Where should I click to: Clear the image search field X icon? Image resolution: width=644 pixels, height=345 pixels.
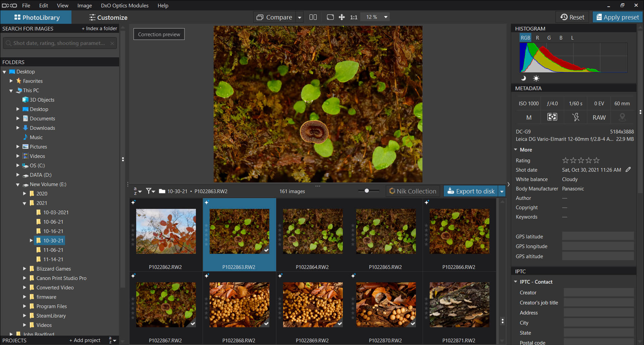pos(112,43)
